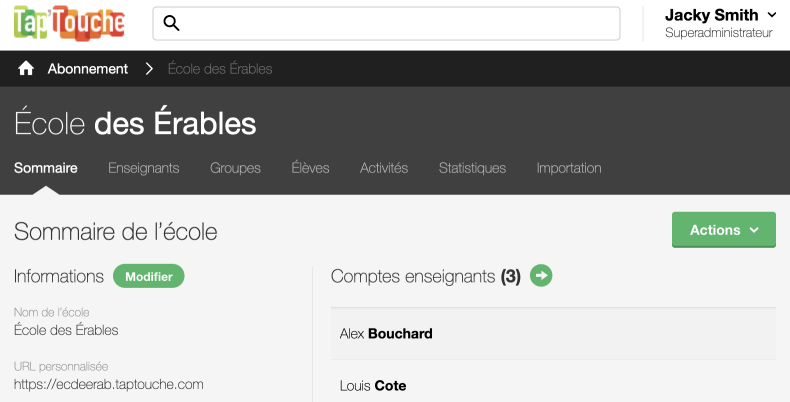Viewport: 790px width, 402px height.
Task: View the Statistiques tab
Action: (x=472, y=168)
